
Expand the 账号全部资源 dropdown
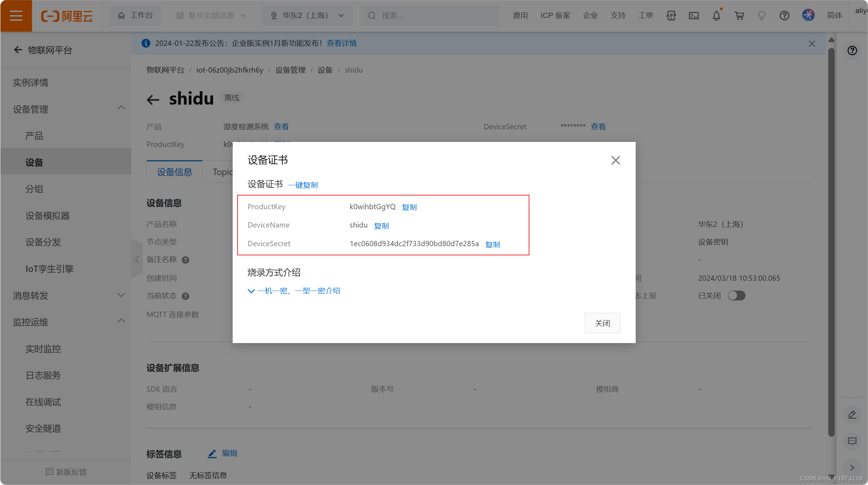(211, 15)
